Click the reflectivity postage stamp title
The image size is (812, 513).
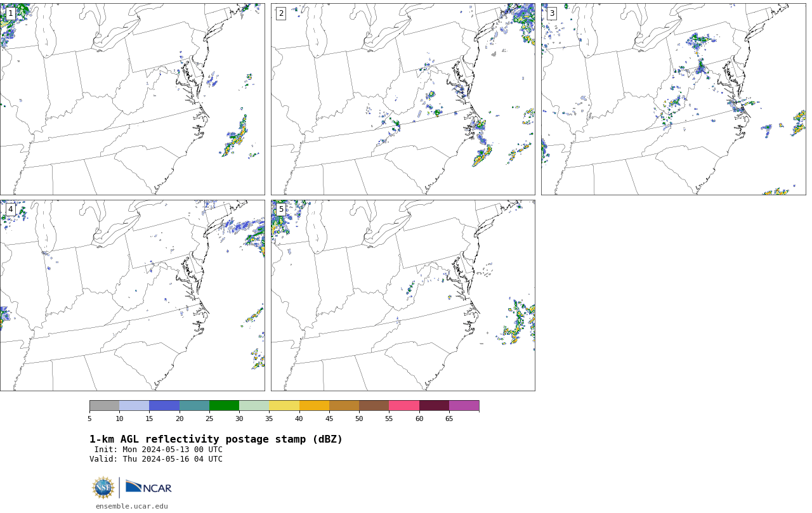coord(216,439)
